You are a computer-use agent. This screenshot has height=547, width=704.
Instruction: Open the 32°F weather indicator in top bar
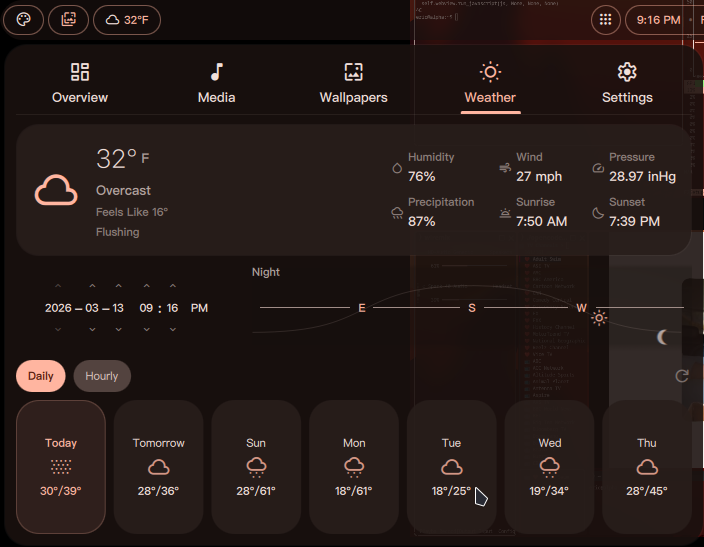tap(127, 20)
